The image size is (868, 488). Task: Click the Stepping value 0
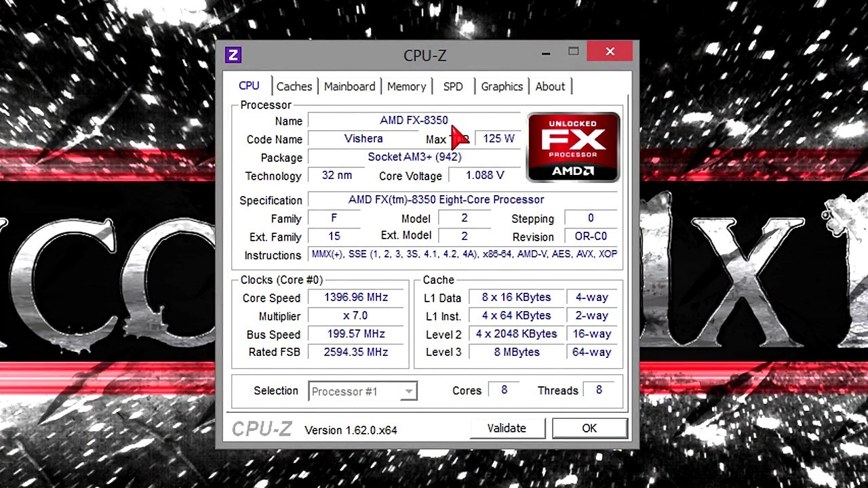coord(591,218)
